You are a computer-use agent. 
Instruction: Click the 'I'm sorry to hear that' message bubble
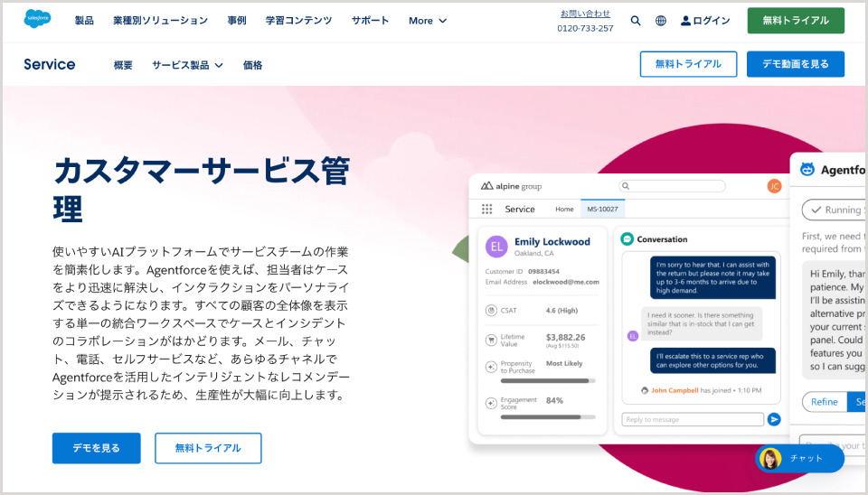click(712, 277)
